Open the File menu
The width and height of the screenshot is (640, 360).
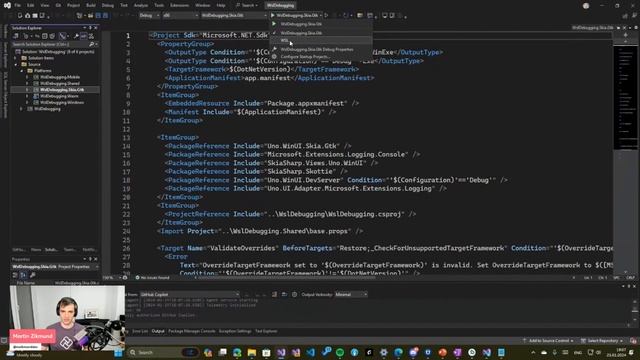tap(18, 5)
